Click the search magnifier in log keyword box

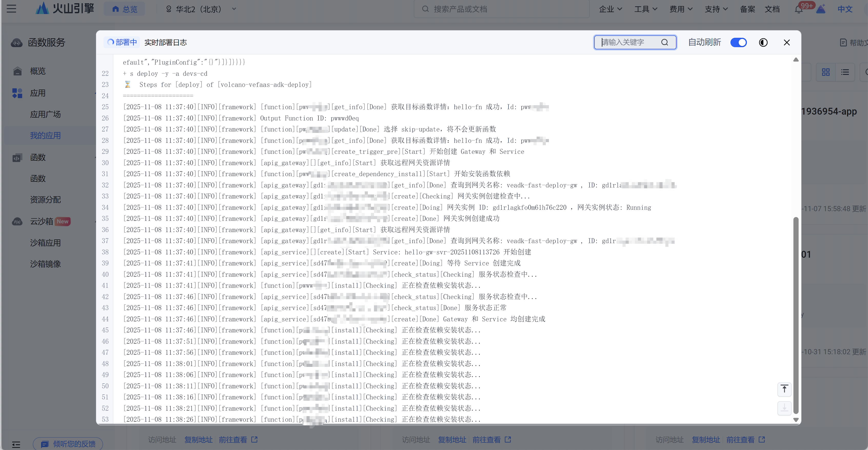664,43
